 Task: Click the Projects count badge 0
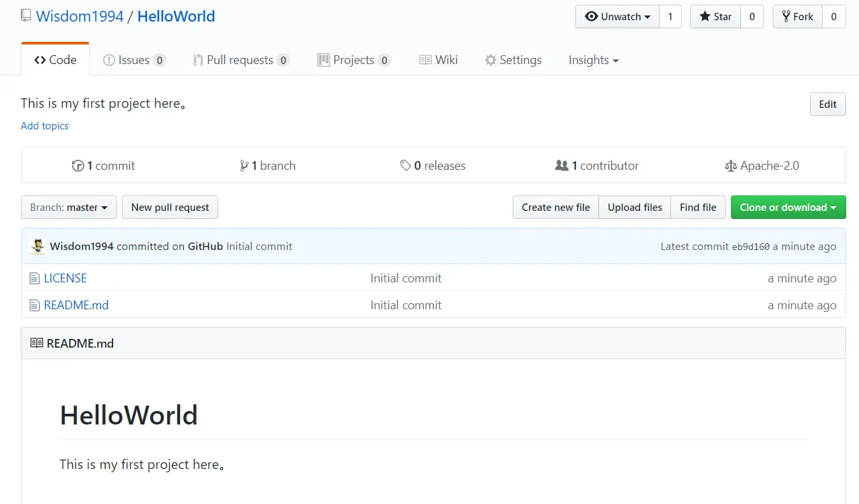pos(384,61)
